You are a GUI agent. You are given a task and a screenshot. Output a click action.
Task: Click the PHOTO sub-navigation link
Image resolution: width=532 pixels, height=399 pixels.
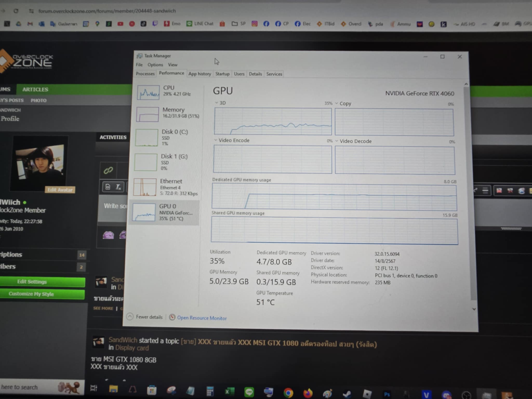click(x=38, y=100)
